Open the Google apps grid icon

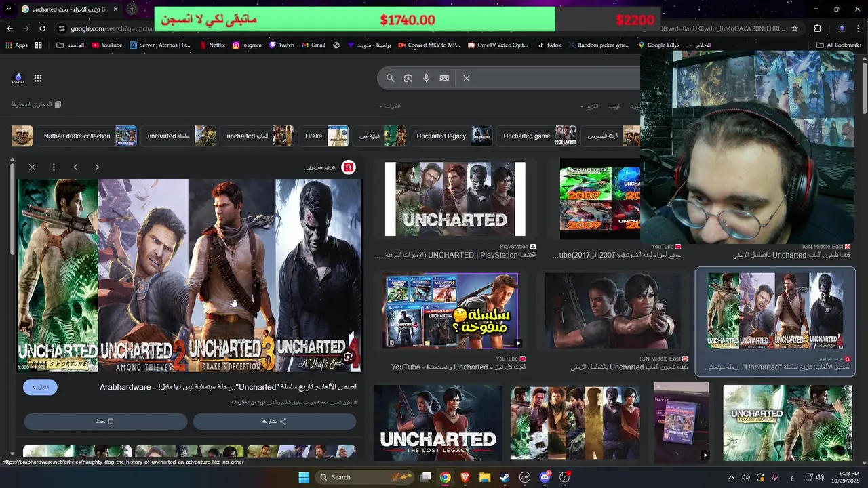[x=38, y=78]
